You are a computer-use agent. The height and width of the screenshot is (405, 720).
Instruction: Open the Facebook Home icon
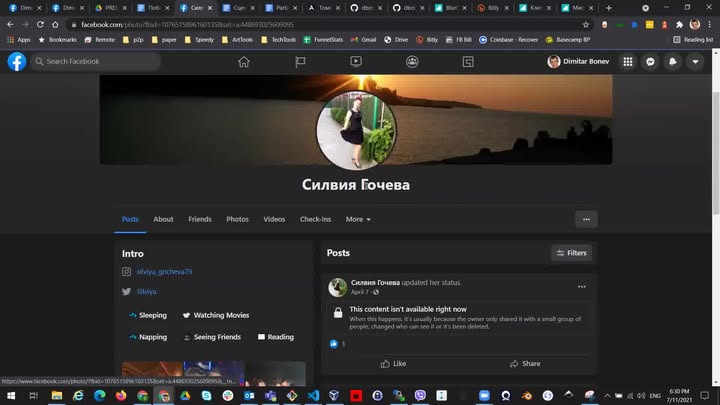pos(244,62)
